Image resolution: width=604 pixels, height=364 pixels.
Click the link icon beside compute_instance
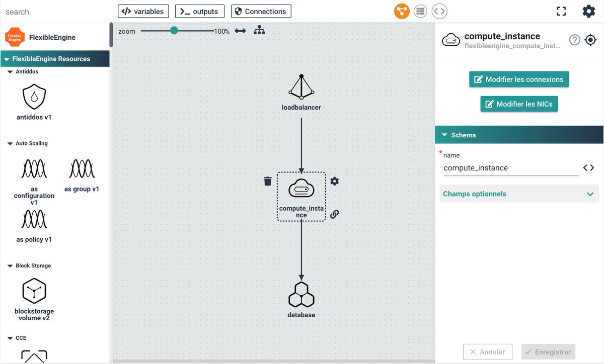[335, 214]
